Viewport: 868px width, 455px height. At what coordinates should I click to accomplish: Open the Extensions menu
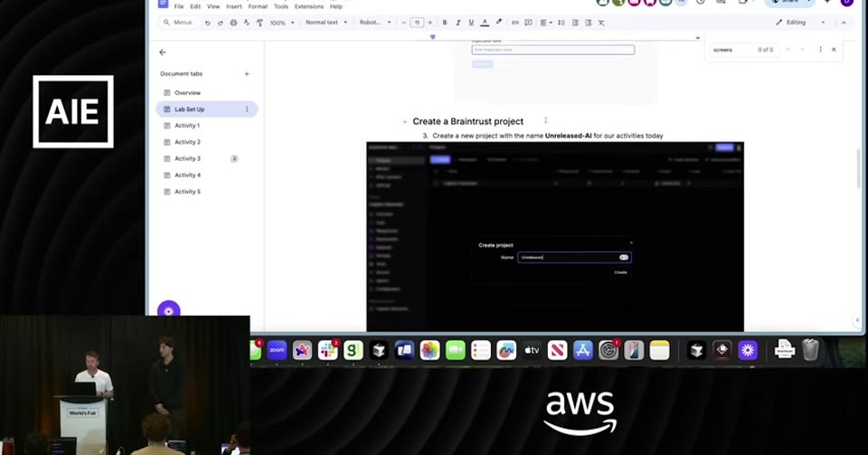pyautogui.click(x=309, y=6)
